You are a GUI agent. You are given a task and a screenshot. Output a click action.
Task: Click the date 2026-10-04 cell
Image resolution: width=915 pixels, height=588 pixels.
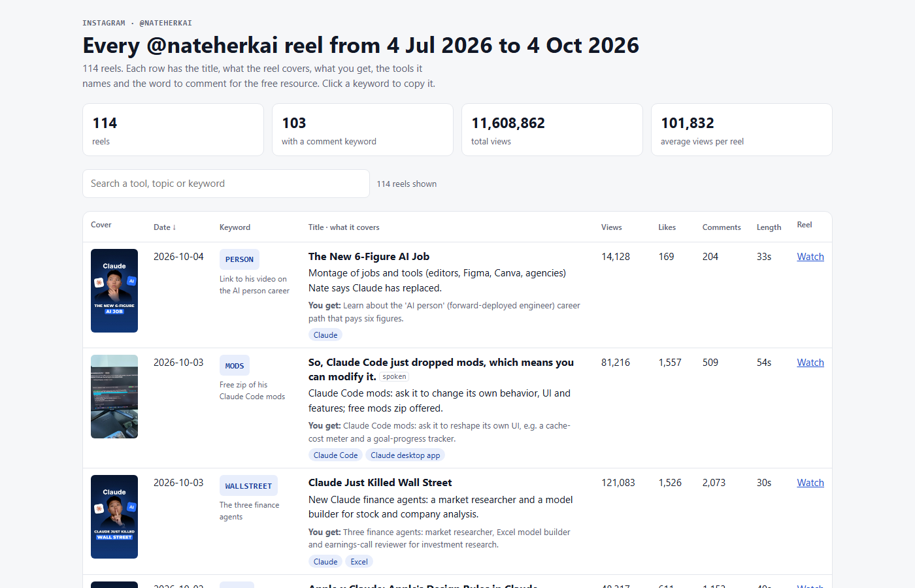[178, 257]
